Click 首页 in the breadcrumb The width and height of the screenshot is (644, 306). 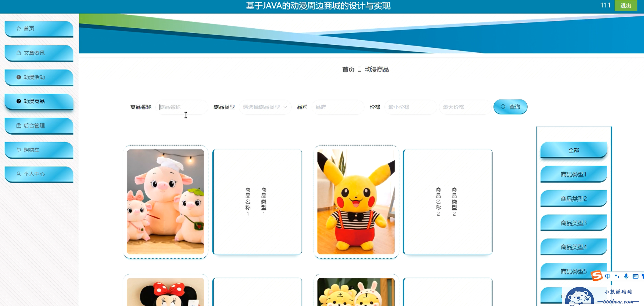[x=348, y=69]
